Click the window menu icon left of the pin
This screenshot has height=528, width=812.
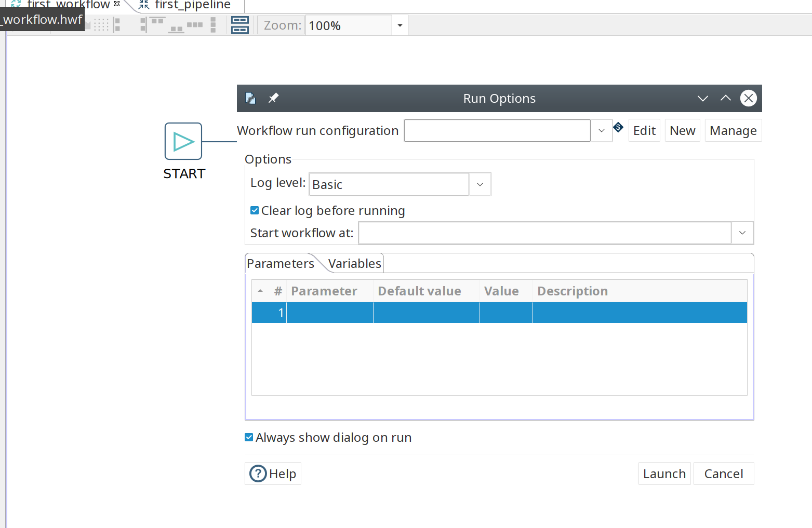coord(250,98)
